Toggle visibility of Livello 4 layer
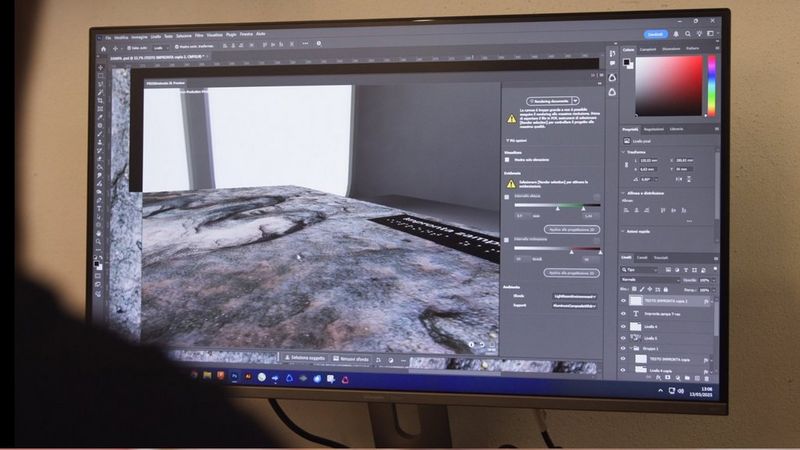The width and height of the screenshot is (800, 450). (623, 326)
